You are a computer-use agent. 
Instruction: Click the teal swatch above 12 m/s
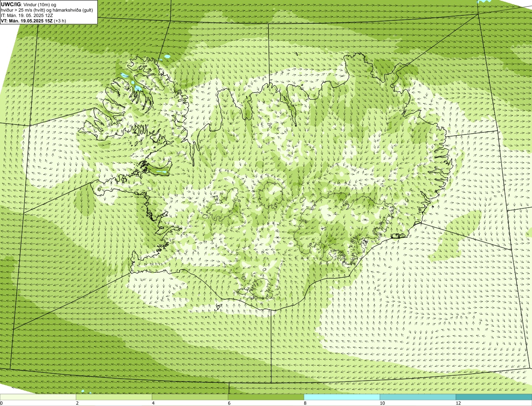[494, 397]
